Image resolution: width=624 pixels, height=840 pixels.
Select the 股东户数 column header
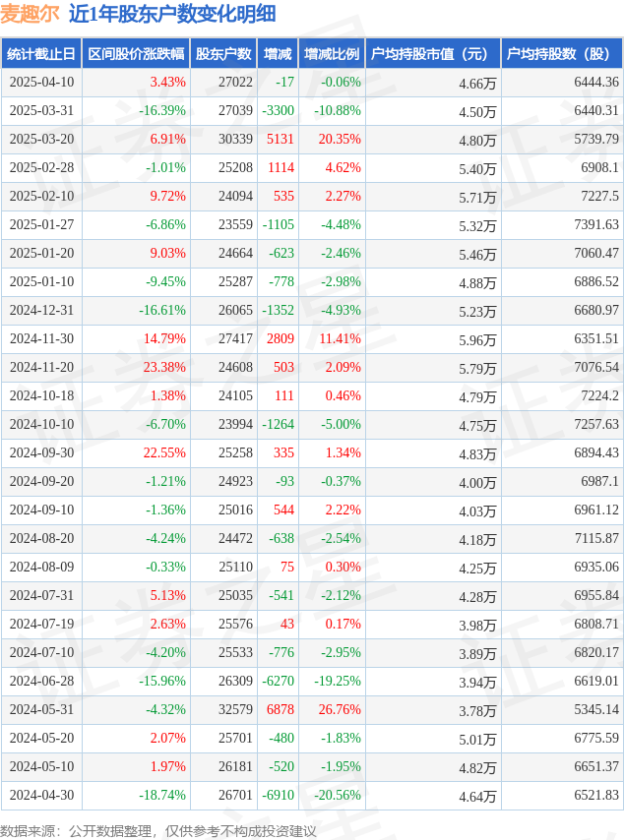tap(223, 53)
